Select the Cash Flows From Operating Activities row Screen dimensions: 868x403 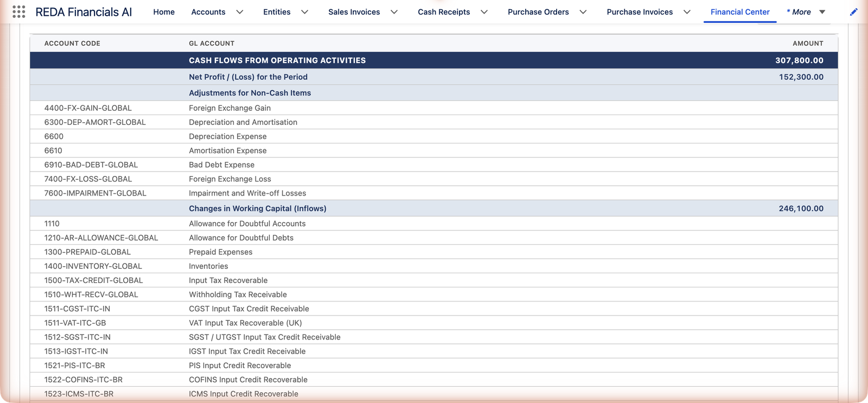click(x=434, y=60)
